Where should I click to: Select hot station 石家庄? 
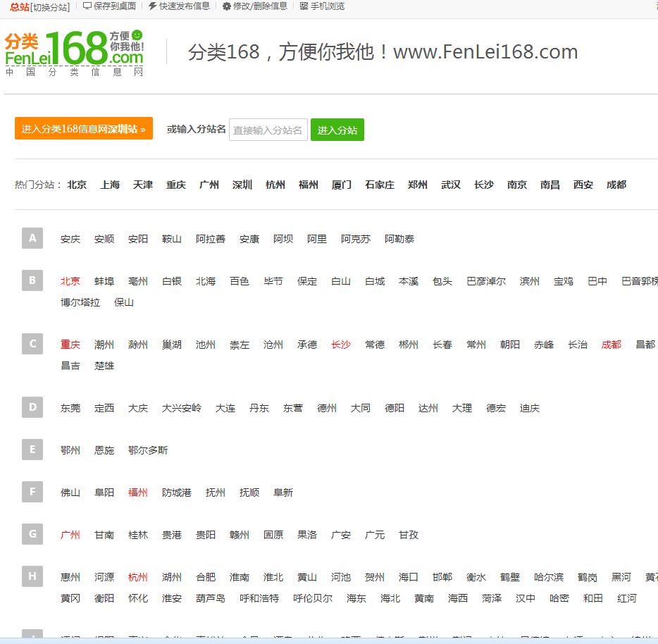click(x=380, y=185)
